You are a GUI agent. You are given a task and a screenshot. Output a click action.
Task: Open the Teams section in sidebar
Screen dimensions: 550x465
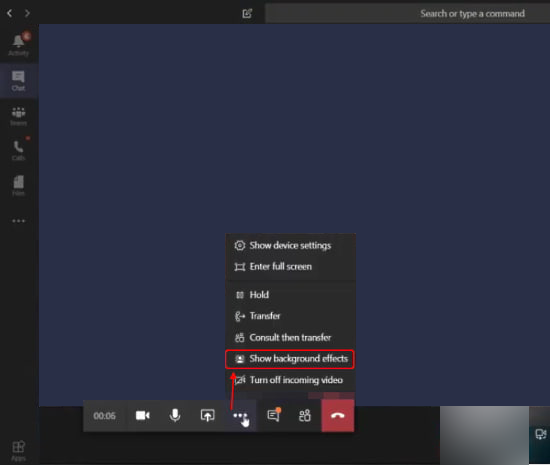point(18,116)
